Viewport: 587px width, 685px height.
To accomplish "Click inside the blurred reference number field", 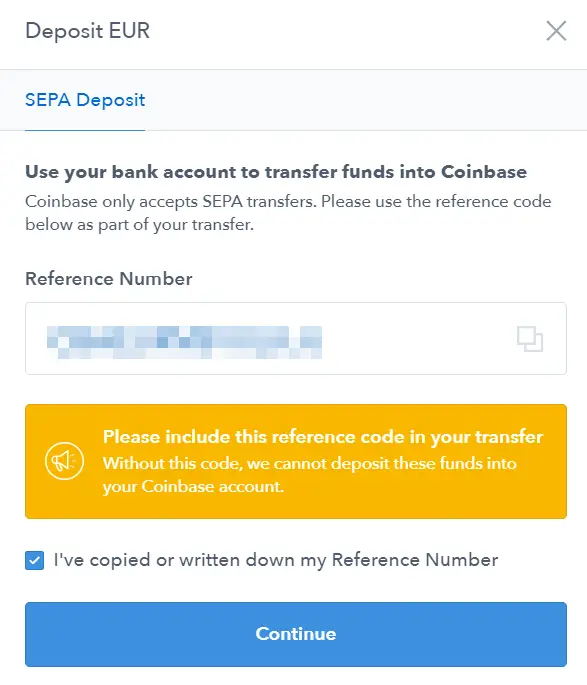I will 296,338.
